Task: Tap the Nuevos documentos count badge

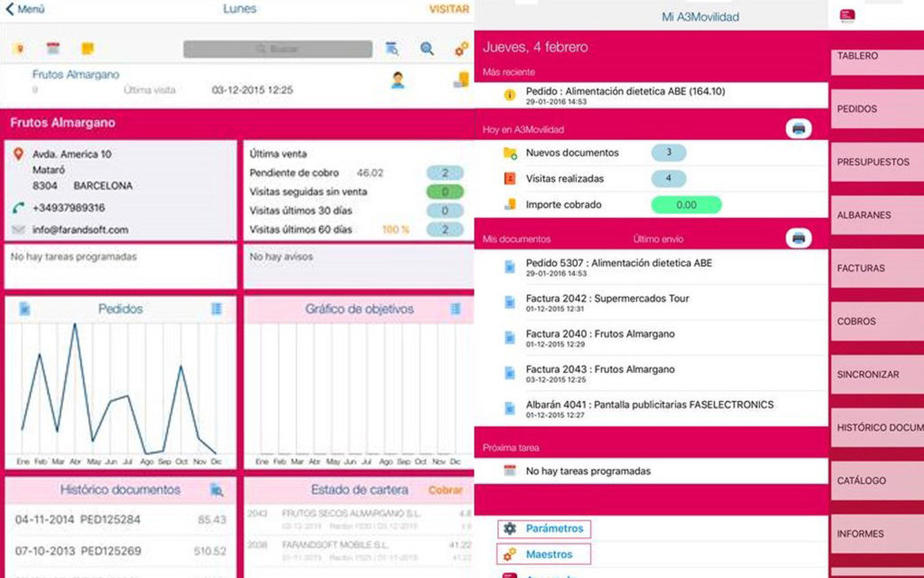Action: point(669,153)
